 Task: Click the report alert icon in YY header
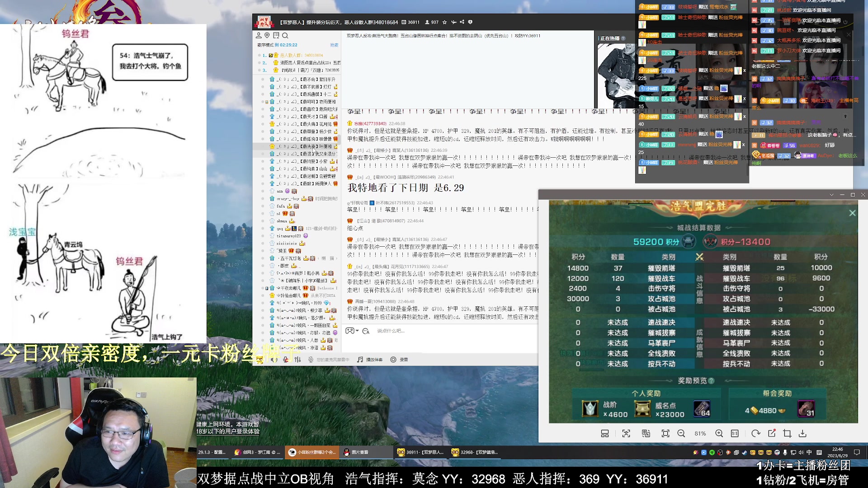tap(470, 22)
